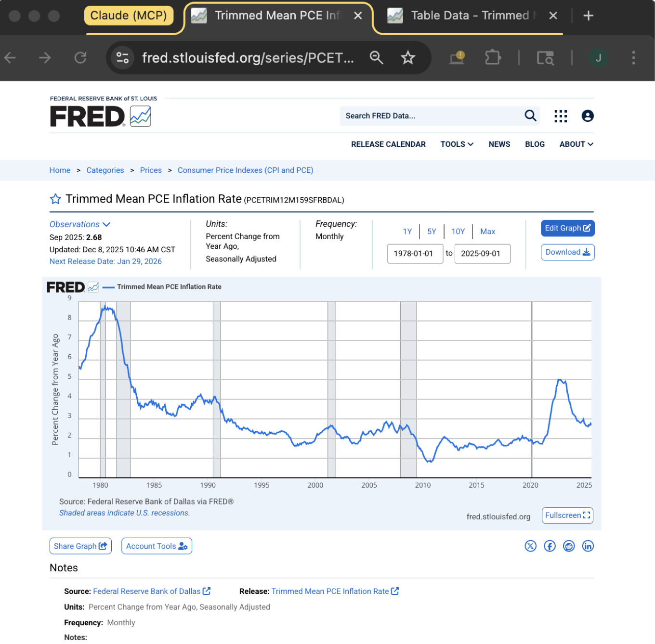The width and height of the screenshot is (655, 644).
Task: Close the Trimmed Mean PCE tab
Action: click(x=358, y=16)
